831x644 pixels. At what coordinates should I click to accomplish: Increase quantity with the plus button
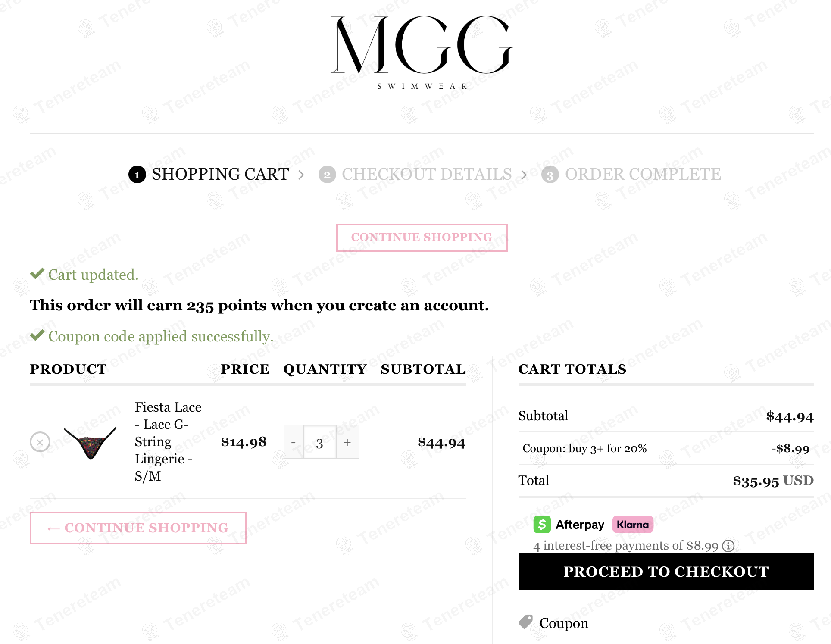(347, 442)
